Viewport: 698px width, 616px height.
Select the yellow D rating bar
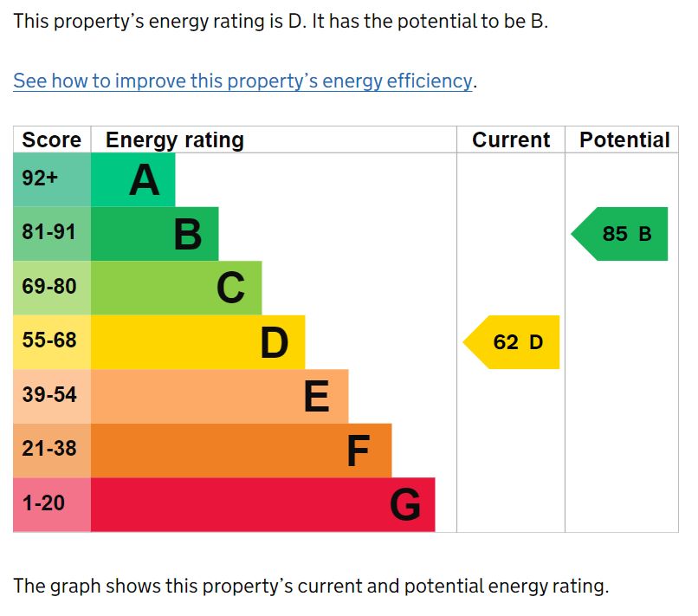(198, 342)
